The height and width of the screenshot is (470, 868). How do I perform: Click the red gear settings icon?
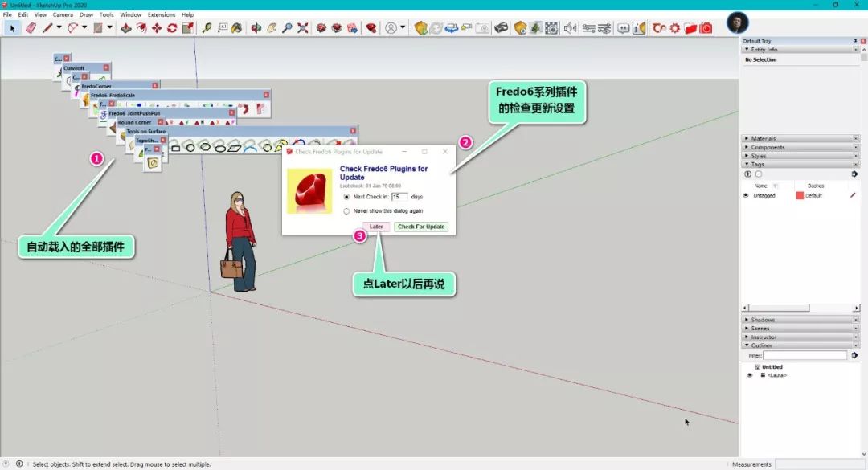click(675, 27)
